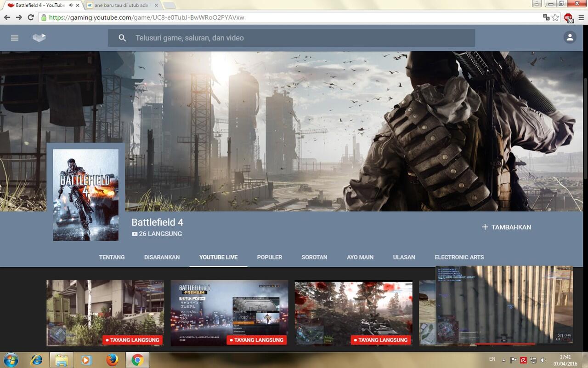Click the Chrome taskbar icon
588x368 pixels.
137,360
